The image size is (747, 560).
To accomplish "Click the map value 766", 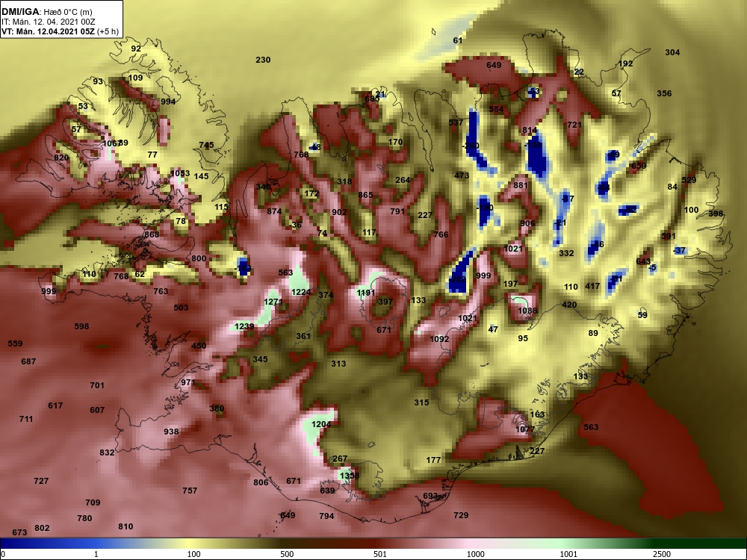I will pos(441,234).
